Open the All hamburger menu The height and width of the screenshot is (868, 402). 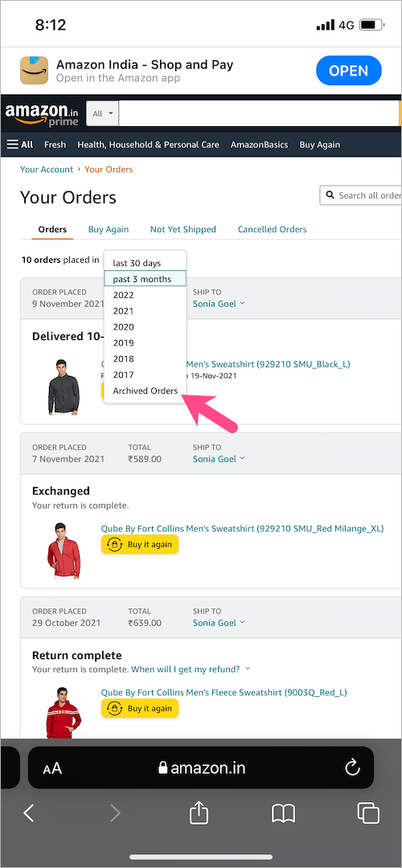click(x=20, y=145)
